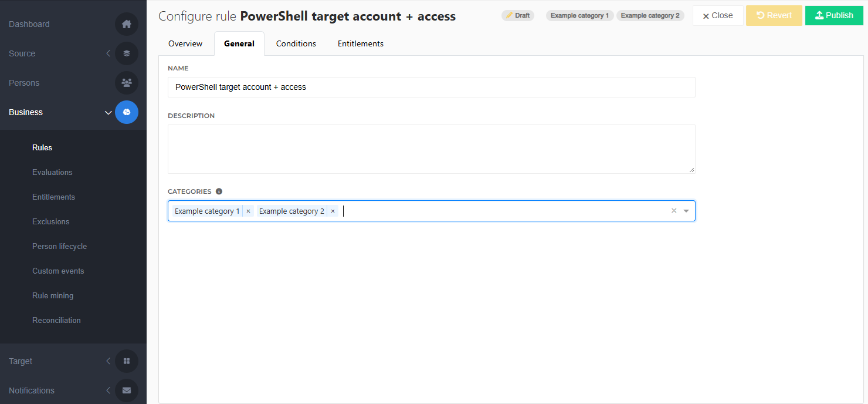Viewport: 868px width, 404px height.
Task: Click the Persons sidebar label
Action: [24, 83]
